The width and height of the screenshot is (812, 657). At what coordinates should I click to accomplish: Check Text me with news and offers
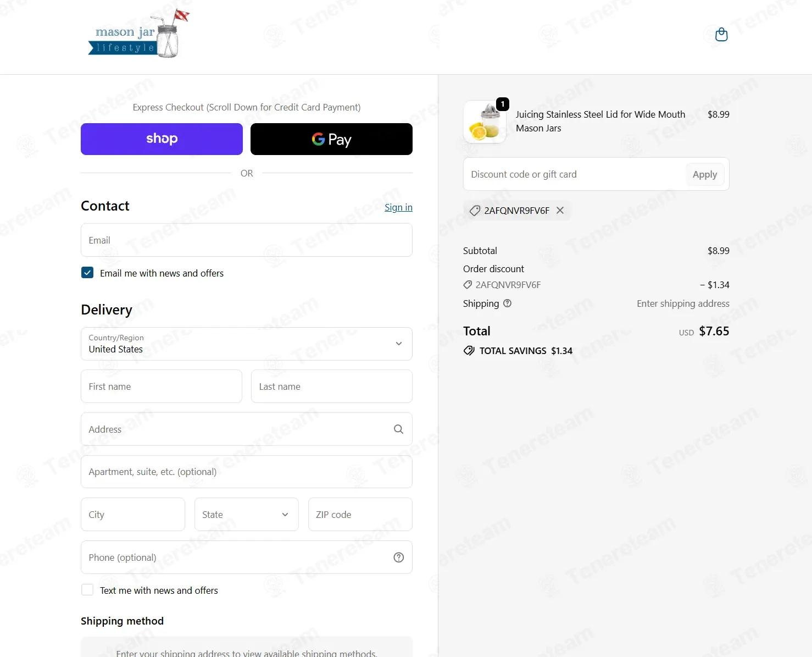[x=87, y=590]
